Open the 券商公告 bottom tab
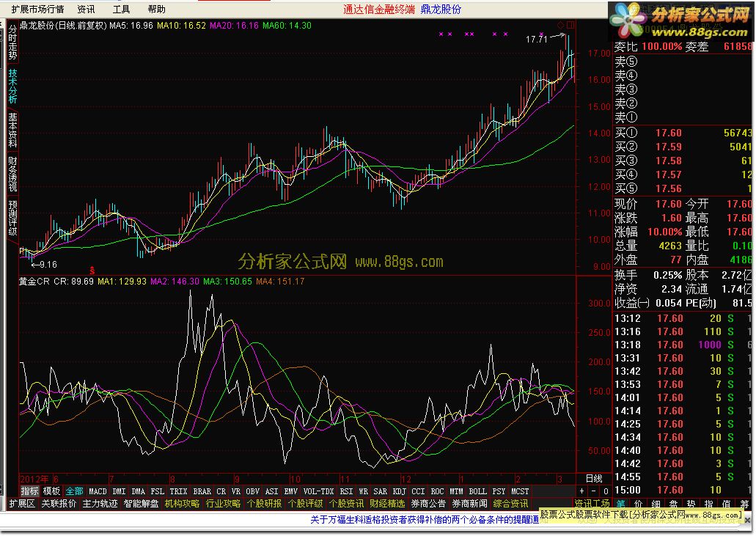This screenshot has width=756, height=536. pyautogui.click(x=428, y=504)
